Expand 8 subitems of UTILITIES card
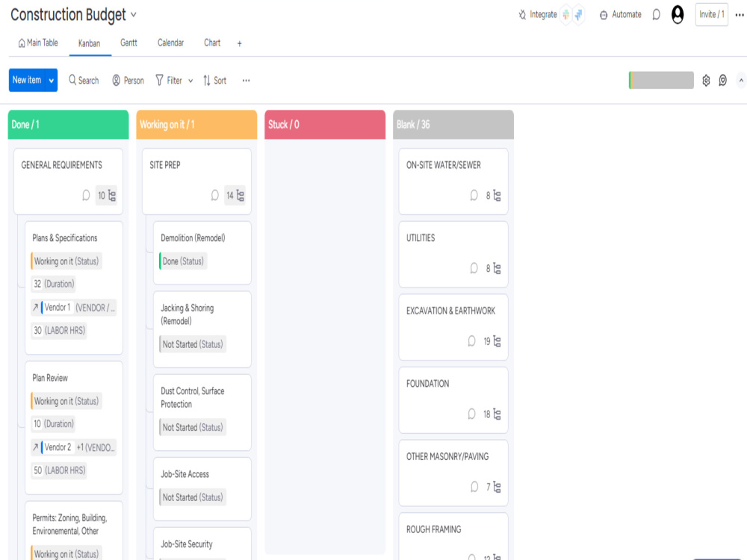This screenshot has width=747, height=560. point(493,268)
